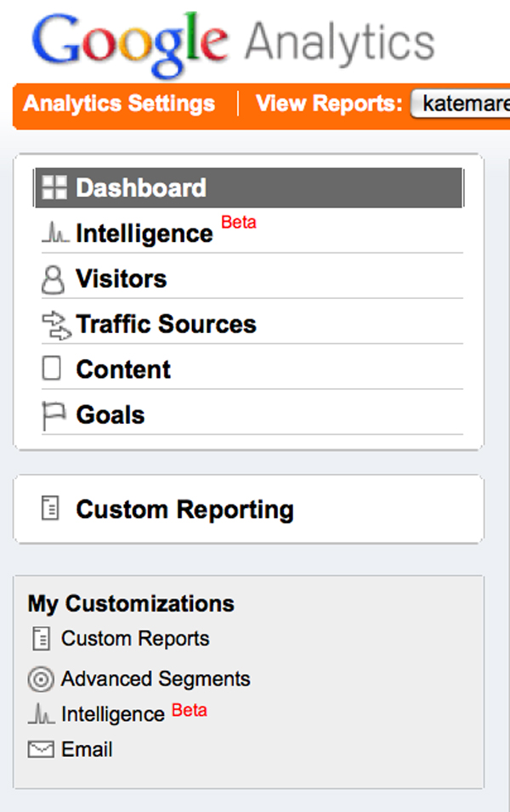Expand the Content reports section
Viewport: 510px width, 812px height.
tap(123, 369)
